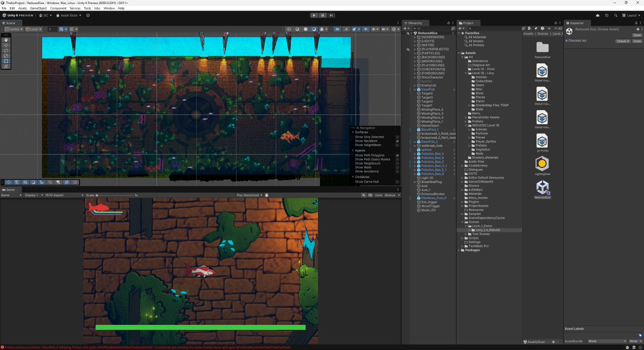Click the Step frame button next to Pause
The height and width of the screenshot is (350, 644).
331,15
